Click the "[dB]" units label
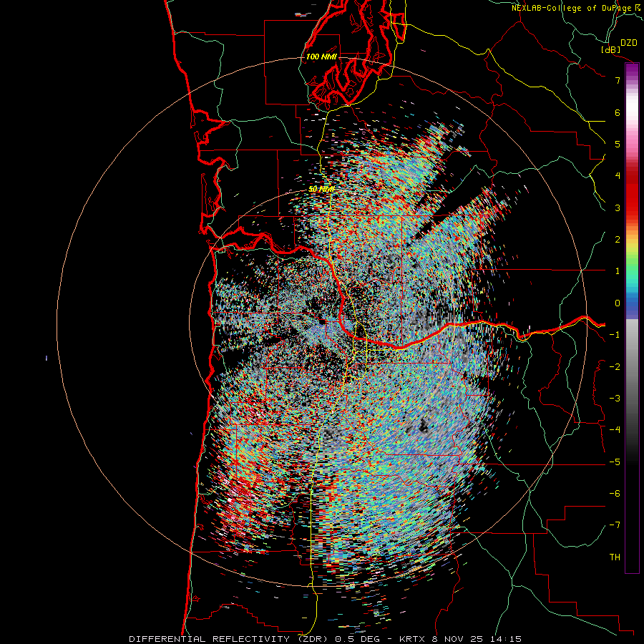 click(x=611, y=49)
